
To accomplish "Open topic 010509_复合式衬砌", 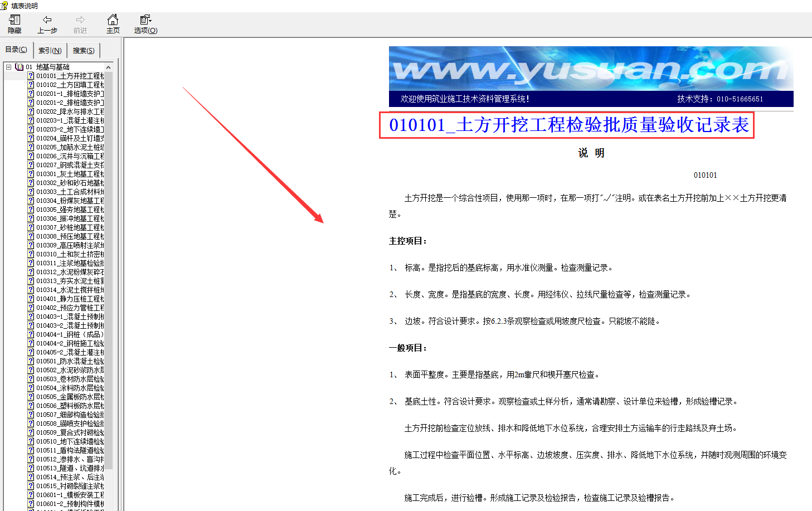I will tap(70, 432).
